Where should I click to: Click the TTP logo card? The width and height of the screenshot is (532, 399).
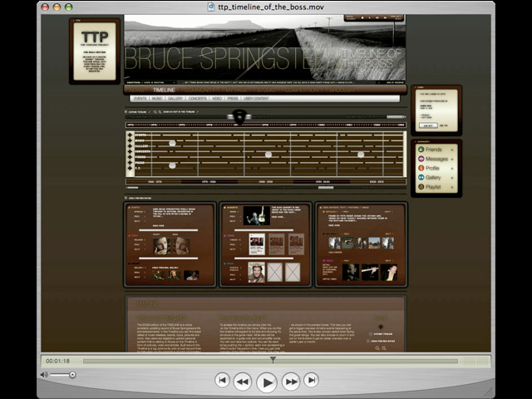point(95,52)
